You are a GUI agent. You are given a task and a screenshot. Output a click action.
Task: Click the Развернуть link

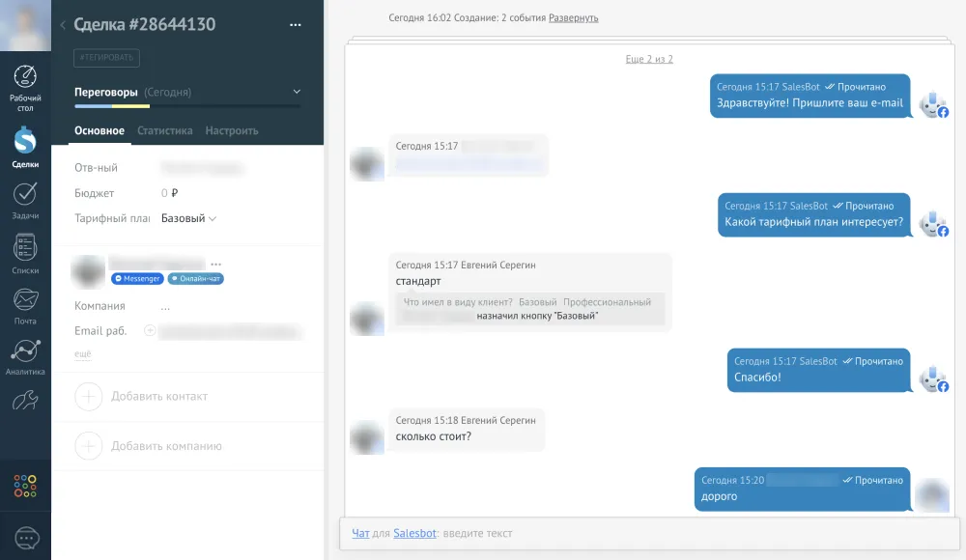(573, 18)
